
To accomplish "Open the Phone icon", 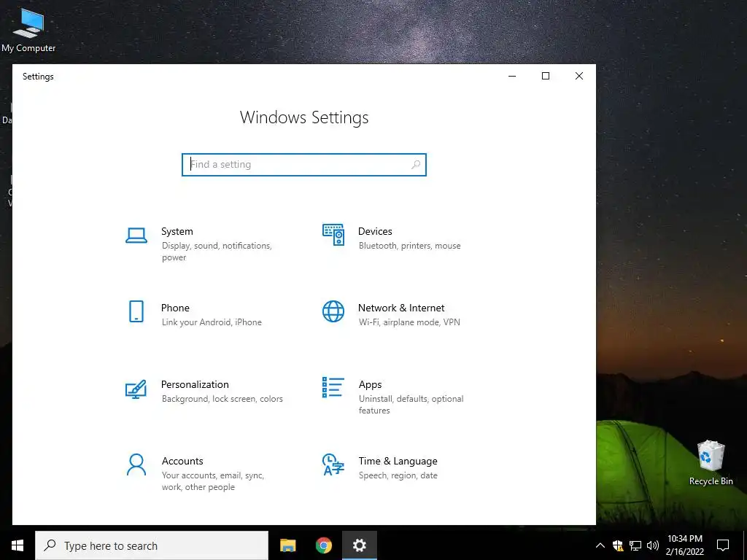I will tap(136, 311).
